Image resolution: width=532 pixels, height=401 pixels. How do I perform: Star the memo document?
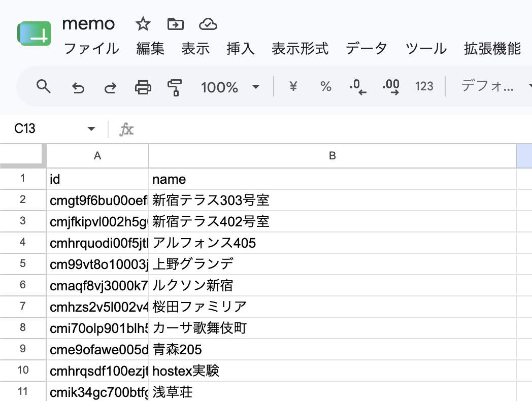(x=143, y=24)
